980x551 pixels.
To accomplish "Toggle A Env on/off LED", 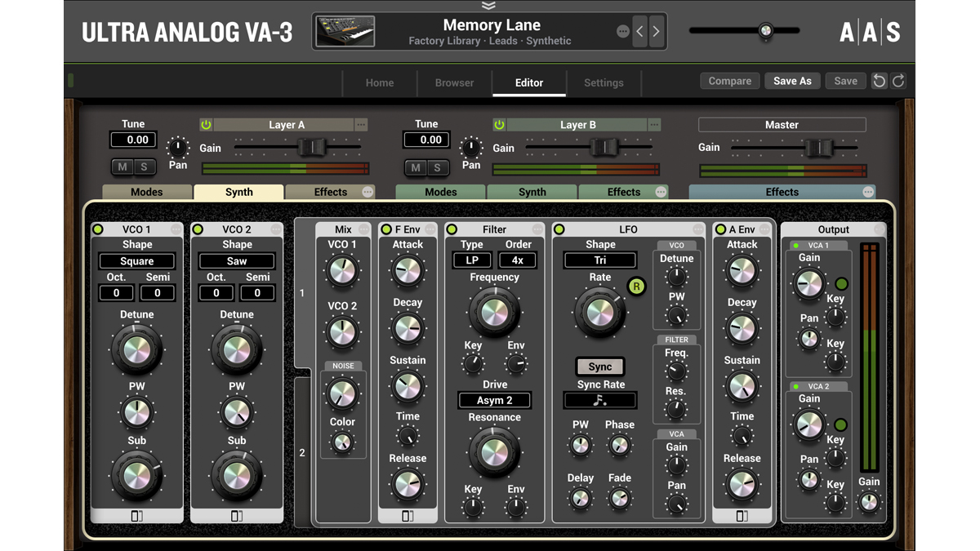I will (x=720, y=229).
